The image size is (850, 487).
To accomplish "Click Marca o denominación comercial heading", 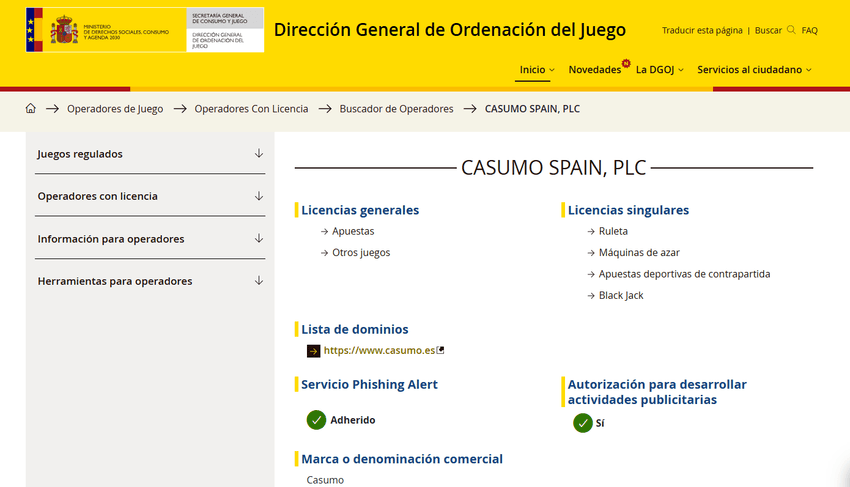I will pos(402,459).
